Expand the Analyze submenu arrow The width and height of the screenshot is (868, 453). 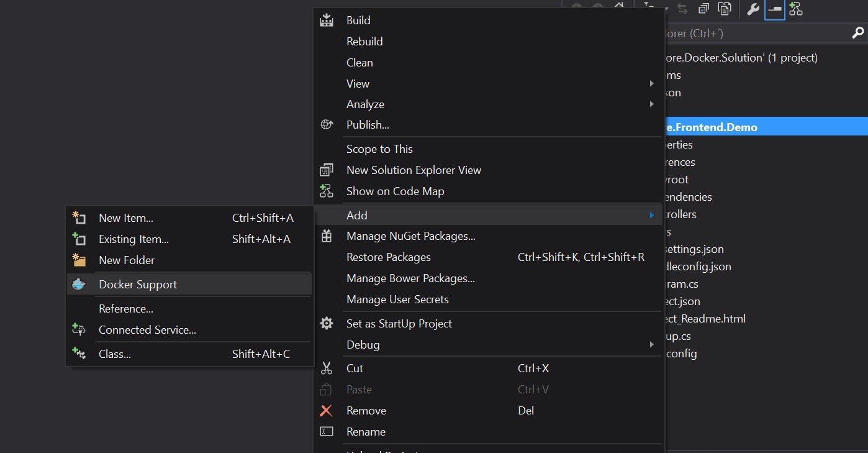pos(651,104)
